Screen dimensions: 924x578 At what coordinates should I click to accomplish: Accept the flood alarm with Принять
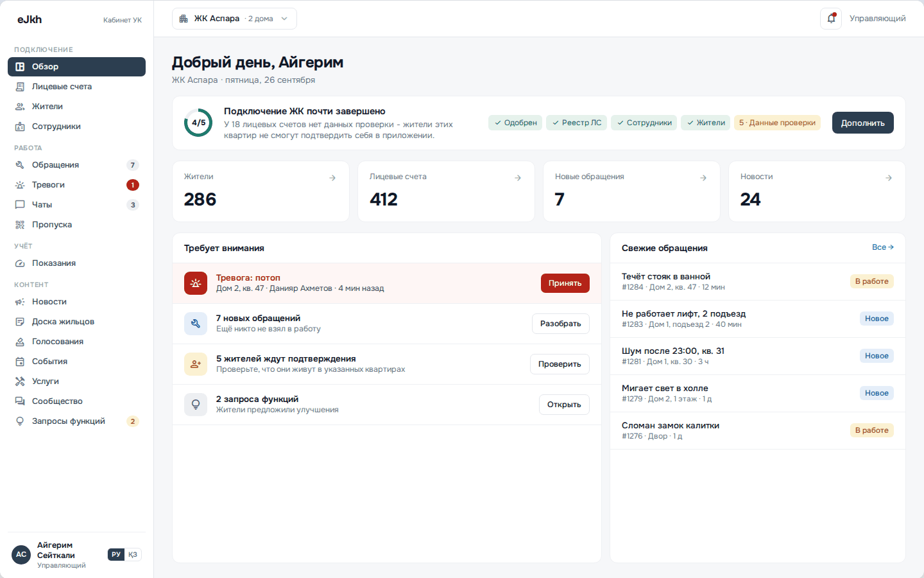coord(565,283)
